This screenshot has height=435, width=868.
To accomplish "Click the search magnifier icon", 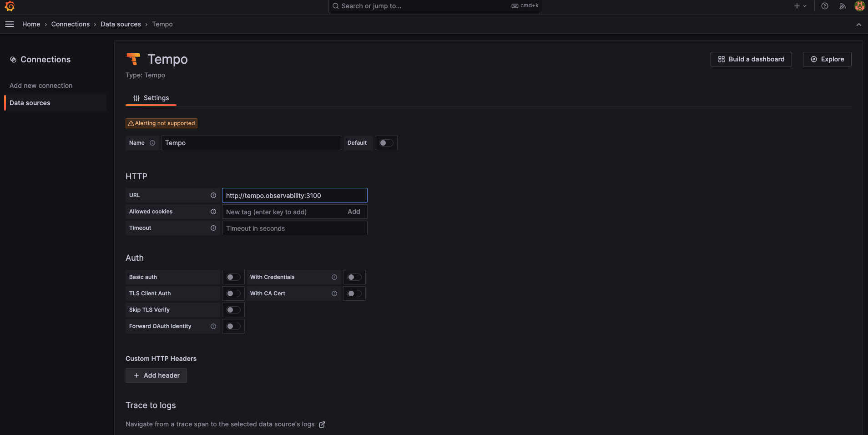I will [x=336, y=6].
